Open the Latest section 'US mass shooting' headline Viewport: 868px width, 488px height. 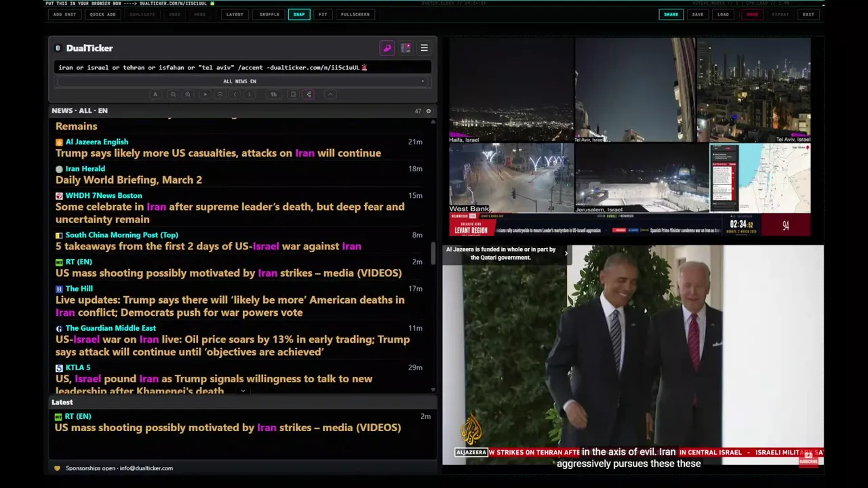pyautogui.click(x=228, y=428)
